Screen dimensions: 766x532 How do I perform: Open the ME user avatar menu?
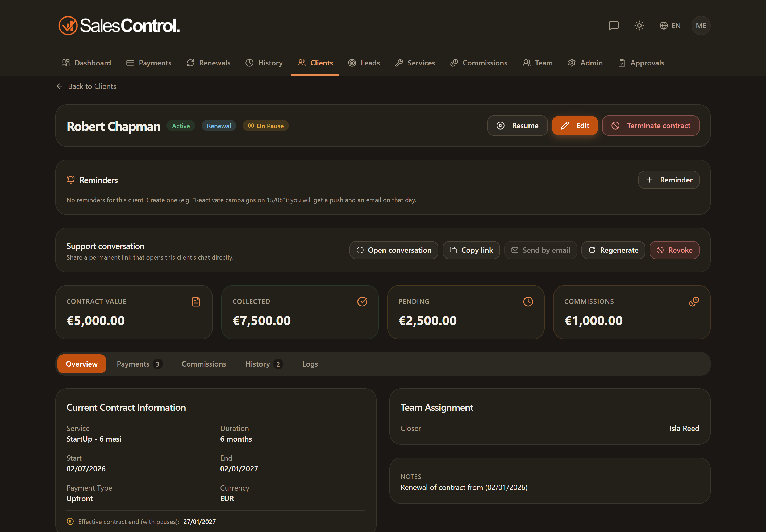pos(701,26)
